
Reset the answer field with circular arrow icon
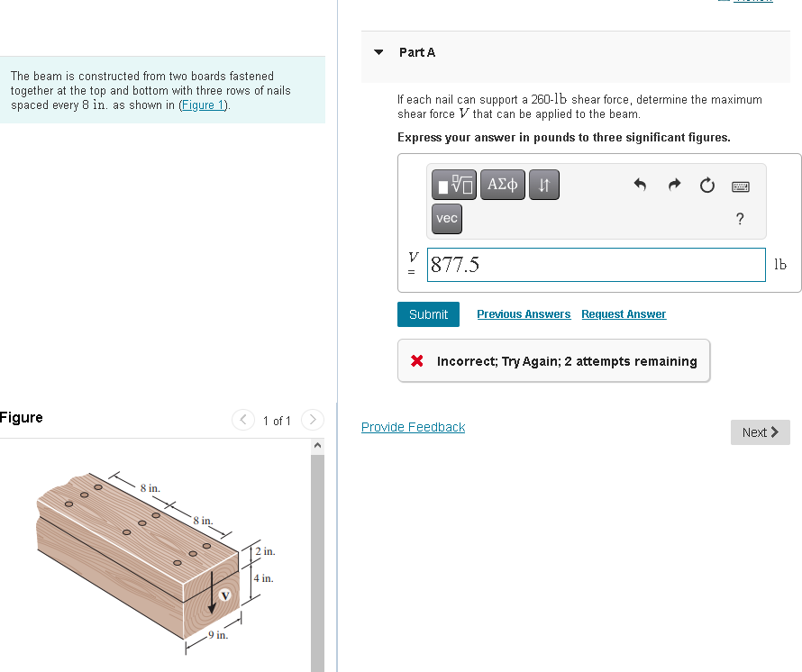tap(706, 186)
